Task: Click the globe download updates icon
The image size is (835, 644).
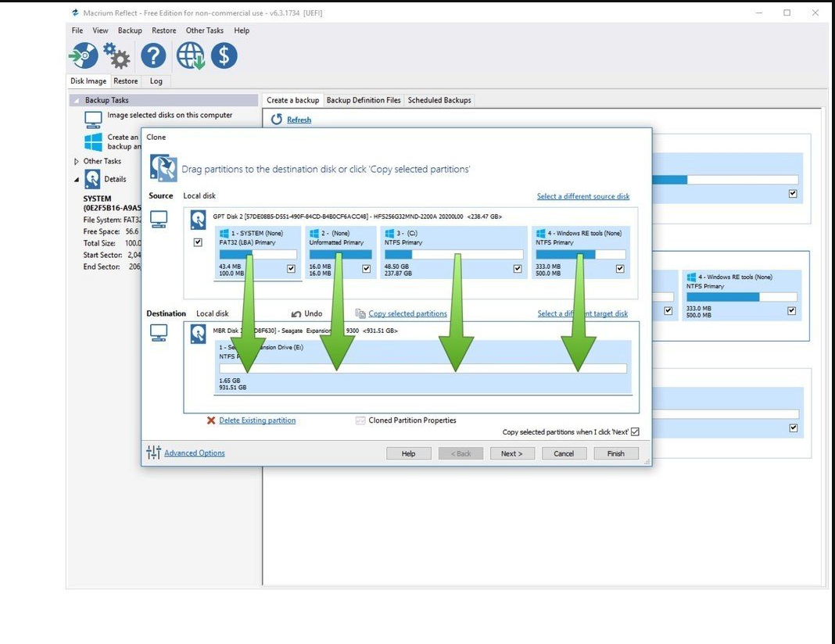Action: (191, 56)
